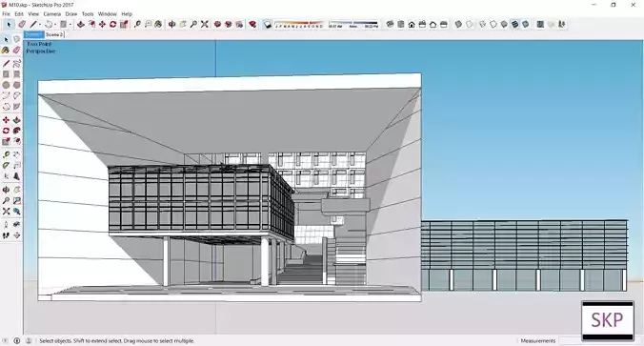Enable Shaded face style
Image resolution: width=644 pixels, height=346 pixels.
coord(504,25)
